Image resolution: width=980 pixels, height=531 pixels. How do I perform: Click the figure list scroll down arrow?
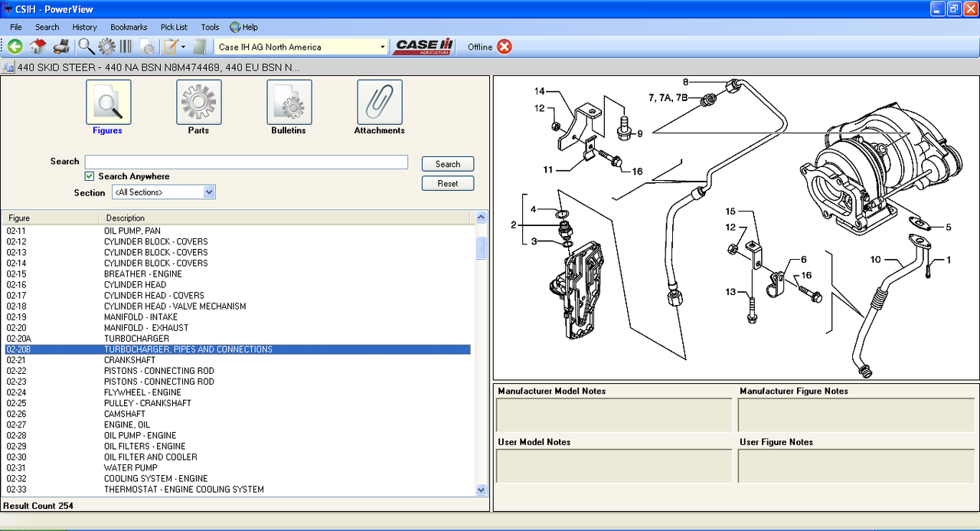[x=481, y=490]
